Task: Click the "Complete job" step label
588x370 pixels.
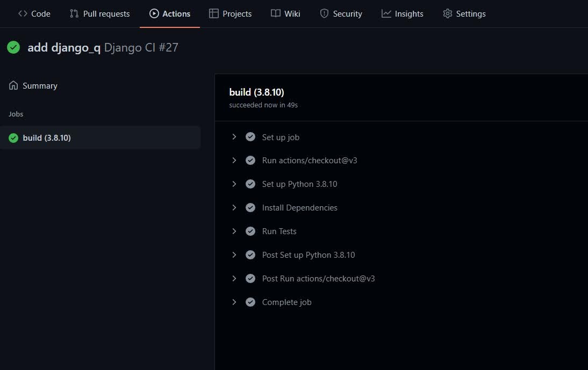Action: click(286, 302)
